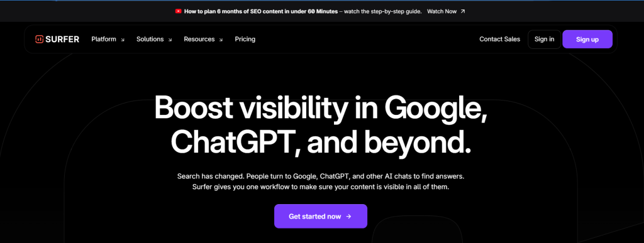The width and height of the screenshot is (644, 243).
Task: Click the Get started now button
Action: coord(321,217)
